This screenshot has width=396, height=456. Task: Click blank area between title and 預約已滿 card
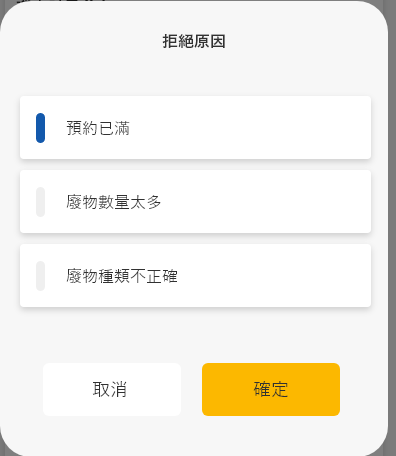pyautogui.click(x=194, y=73)
